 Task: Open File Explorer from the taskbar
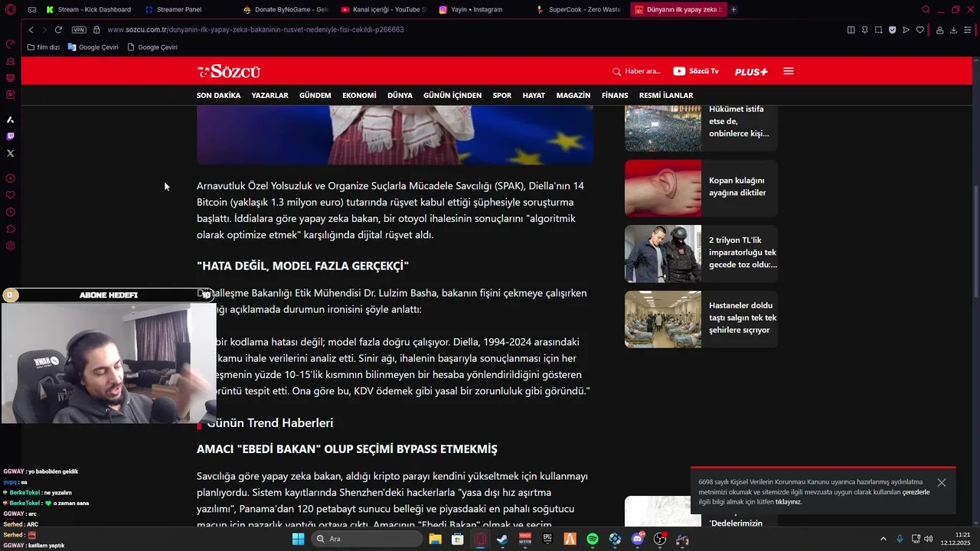435,539
